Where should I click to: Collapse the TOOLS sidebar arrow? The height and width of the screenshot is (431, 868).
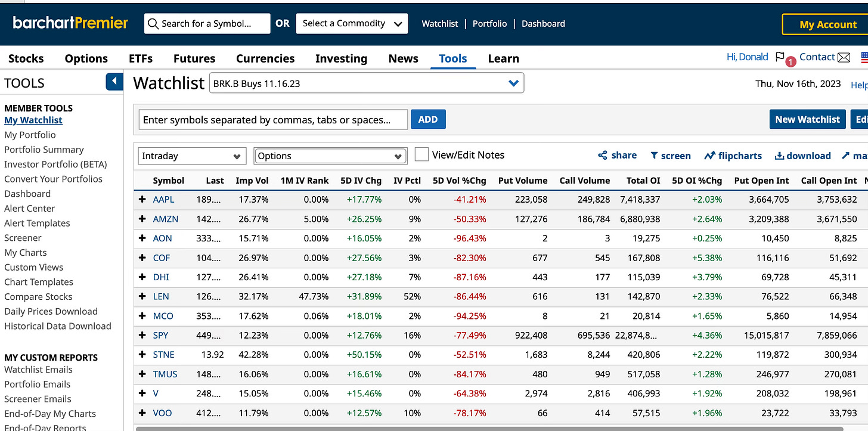(x=114, y=82)
